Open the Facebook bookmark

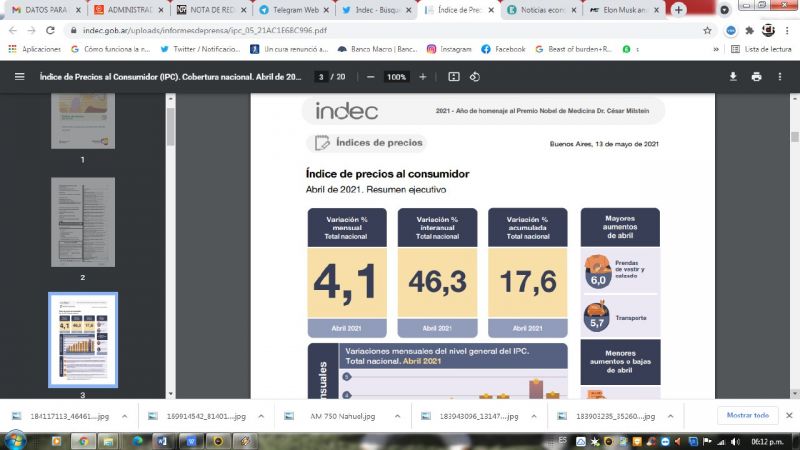click(503, 49)
